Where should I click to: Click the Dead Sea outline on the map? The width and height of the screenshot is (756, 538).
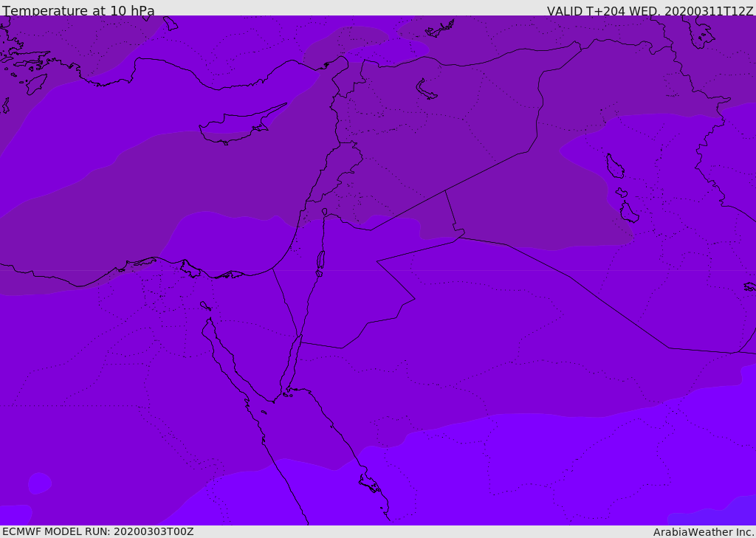pyautogui.click(x=320, y=260)
